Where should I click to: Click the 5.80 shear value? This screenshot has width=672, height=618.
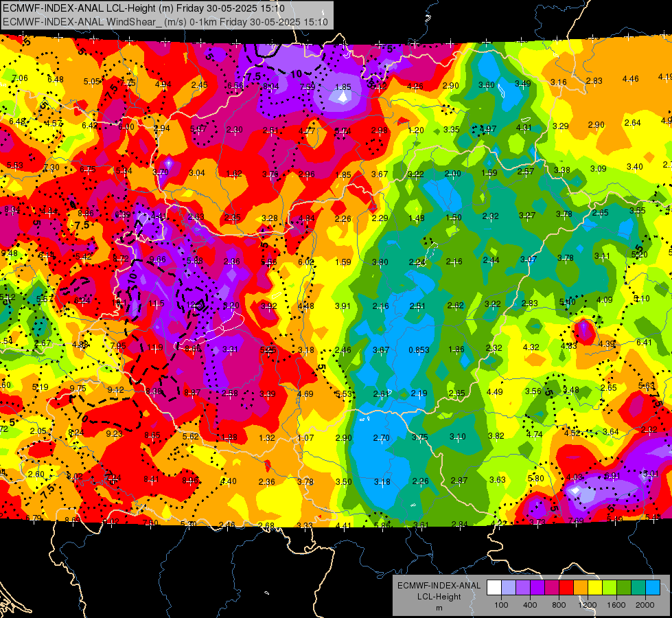point(536,478)
